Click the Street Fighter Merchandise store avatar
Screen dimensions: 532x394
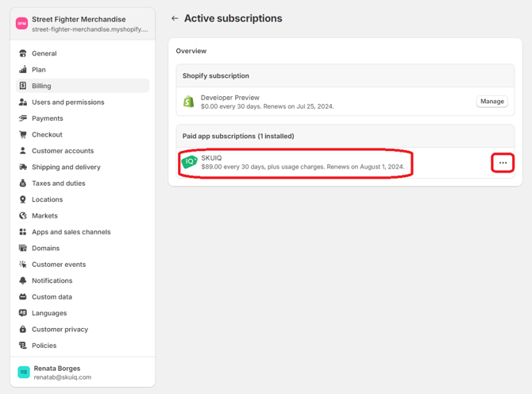[21, 23]
